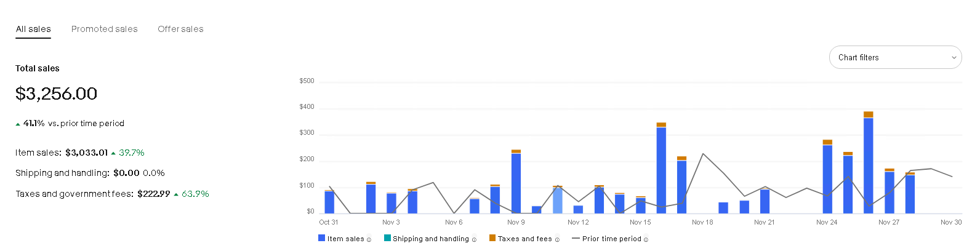Toggle the Taxes and fees legend label
The height and width of the screenshot is (251, 980).
tap(524, 239)
